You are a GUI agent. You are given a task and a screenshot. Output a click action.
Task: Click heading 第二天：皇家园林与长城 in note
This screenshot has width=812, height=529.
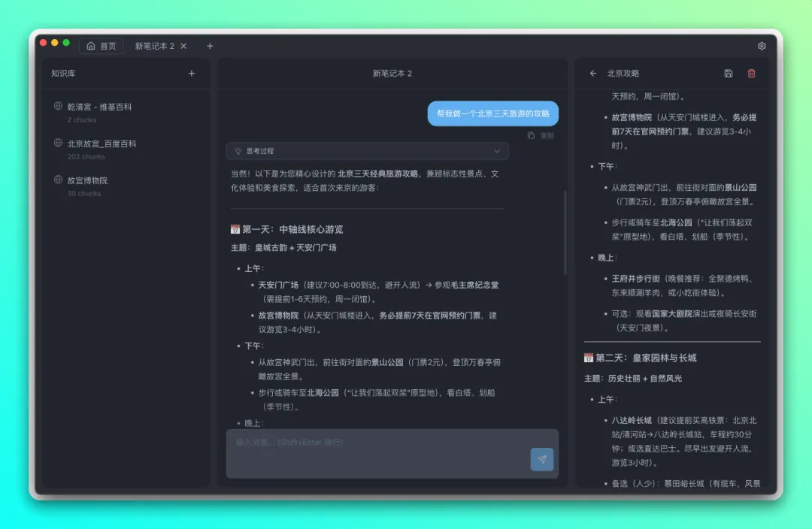[x=646, y=358]
